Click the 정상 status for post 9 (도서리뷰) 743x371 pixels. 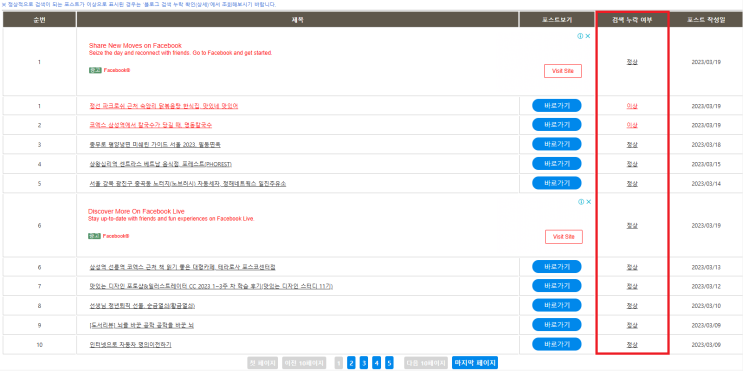[632, 326]
